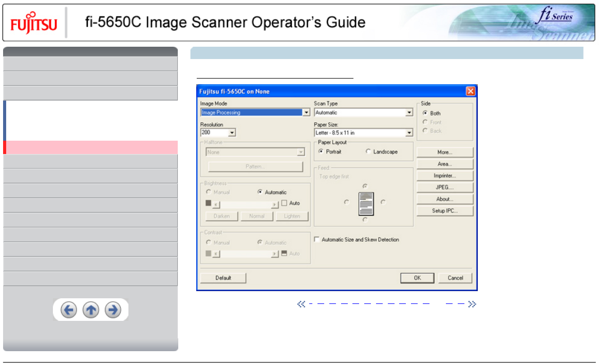599x364 pixels.
Task: Close the Fujitsu fi-5650C dialog
Action: coord(470,91)
